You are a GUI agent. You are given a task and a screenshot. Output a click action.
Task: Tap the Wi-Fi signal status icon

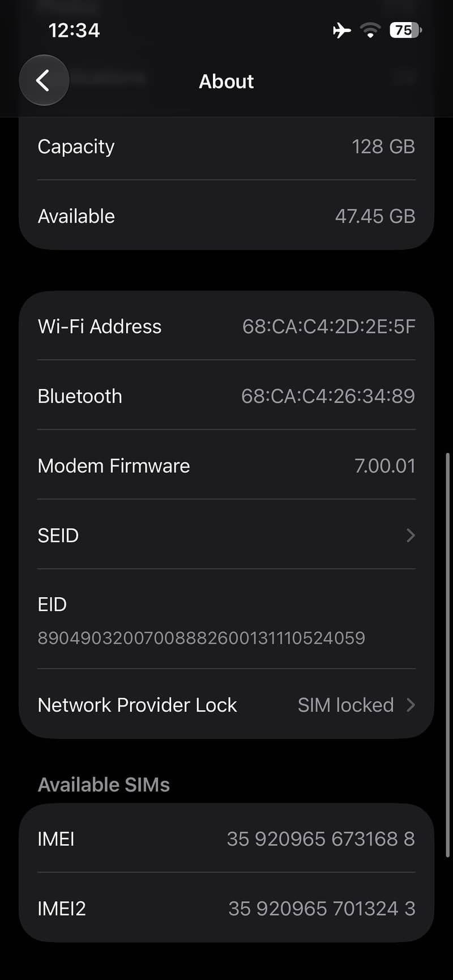(x=370, y=30)
